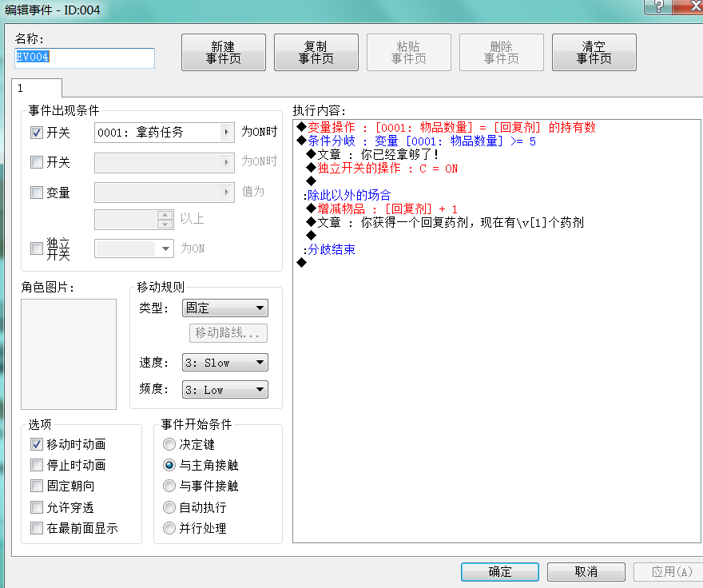This screenshot has width=703, height=588.
Task: Click the 角色图片 preview box
Action: [69, 355]
